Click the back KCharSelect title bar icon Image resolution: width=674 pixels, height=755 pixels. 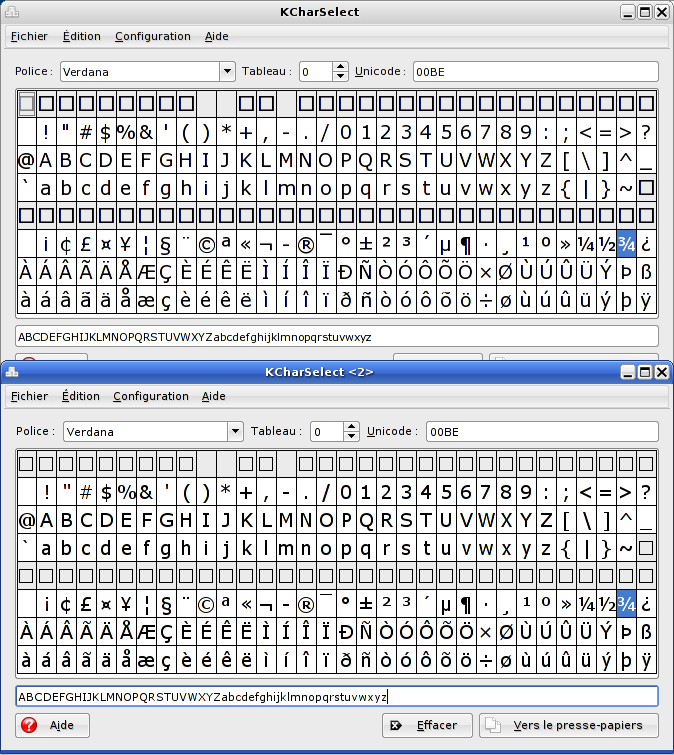point(12,12)
